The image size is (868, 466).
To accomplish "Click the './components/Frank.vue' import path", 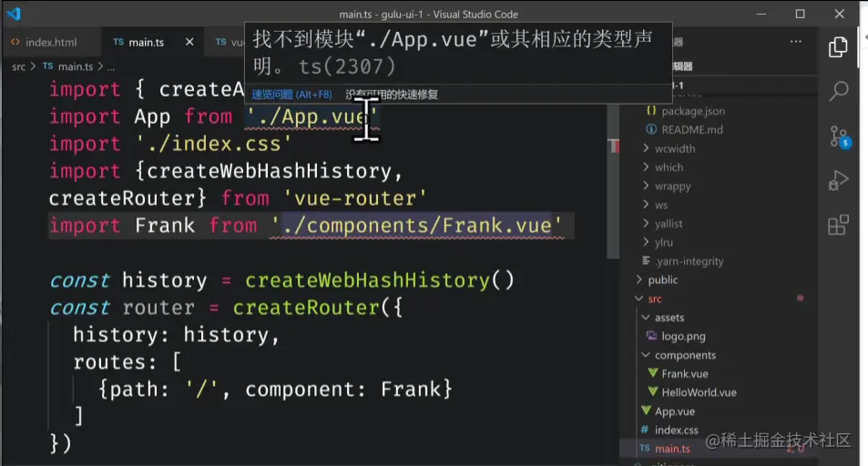I will tap(417, 226).
